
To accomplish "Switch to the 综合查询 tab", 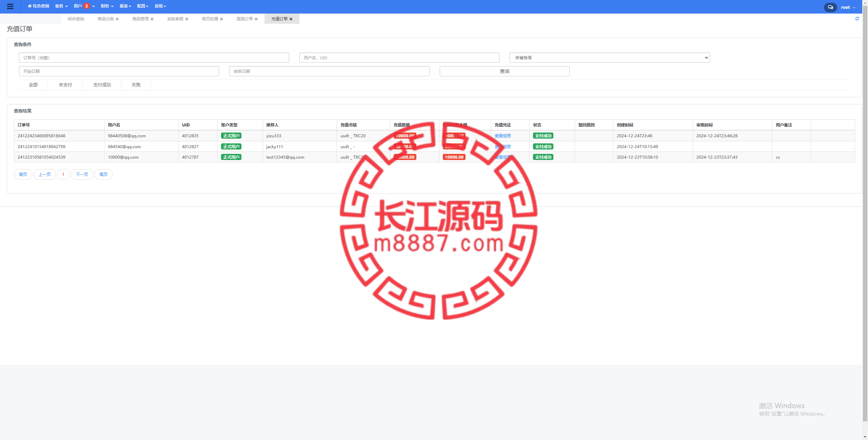I will (x=76, y=19).
